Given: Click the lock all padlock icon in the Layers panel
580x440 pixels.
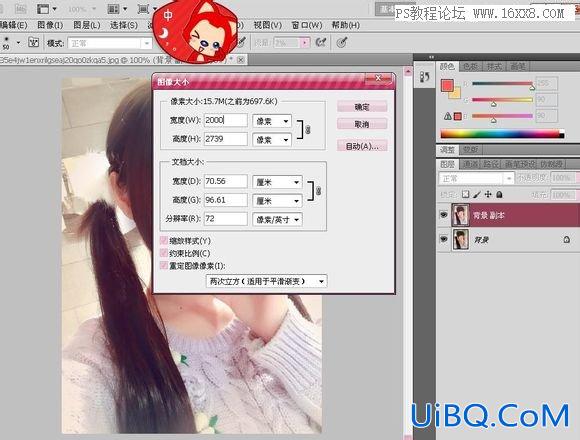Looking at the screenshot, I should point(499,194).
